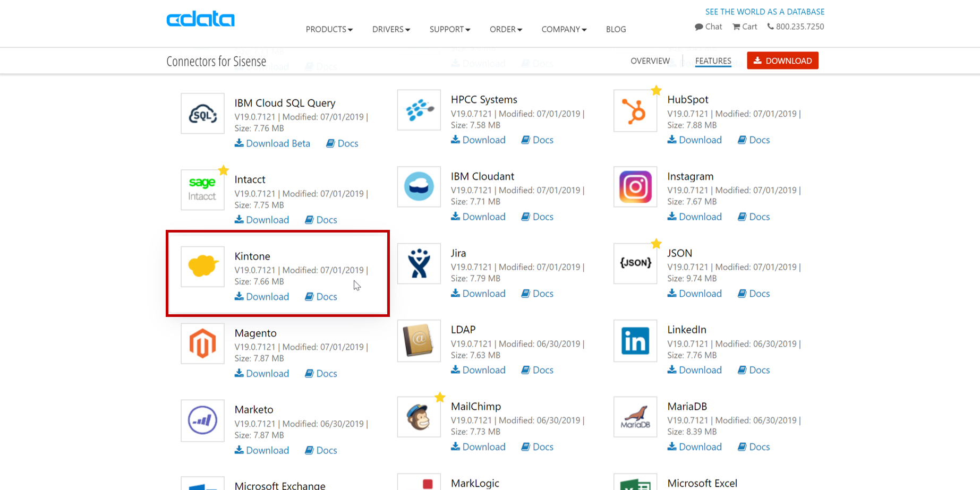
Task: Open Docs for MariaDB
Action: tap(754, 447)
